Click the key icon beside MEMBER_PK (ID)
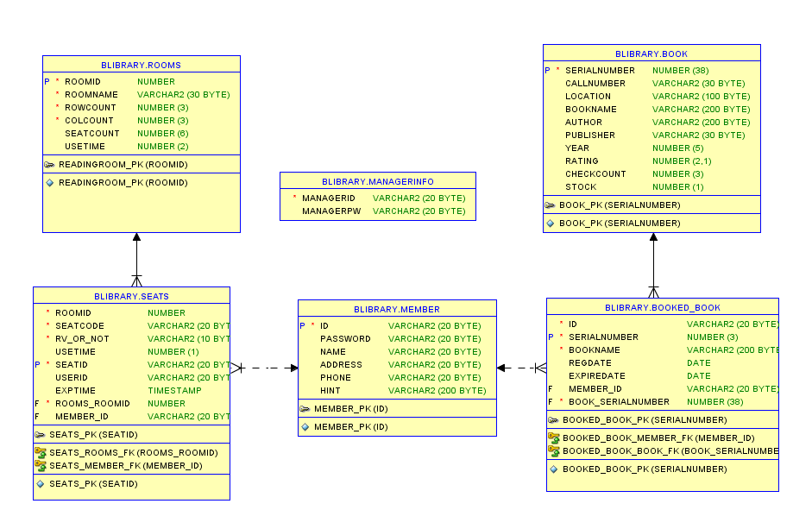 coord(305,409)
